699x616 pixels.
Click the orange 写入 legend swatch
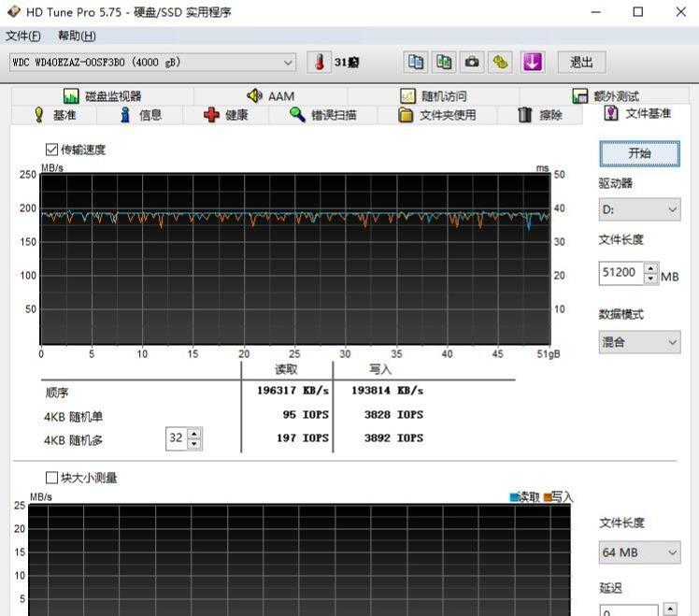548,497
